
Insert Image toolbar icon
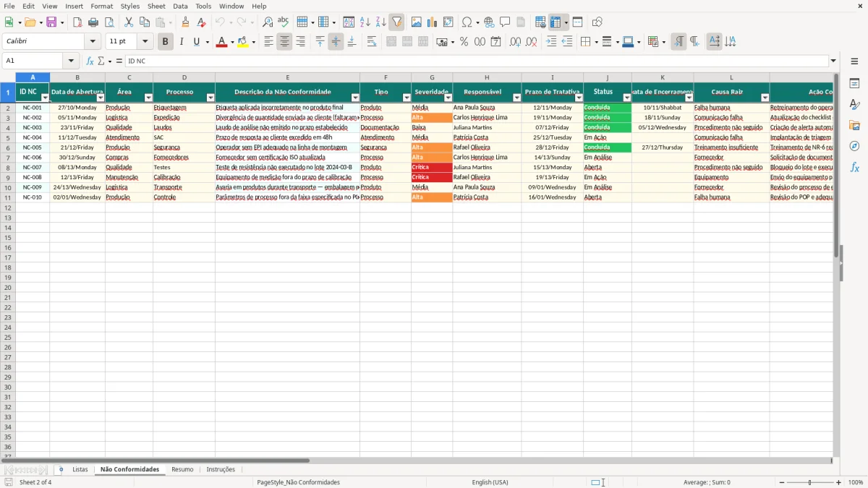[417, 22]
